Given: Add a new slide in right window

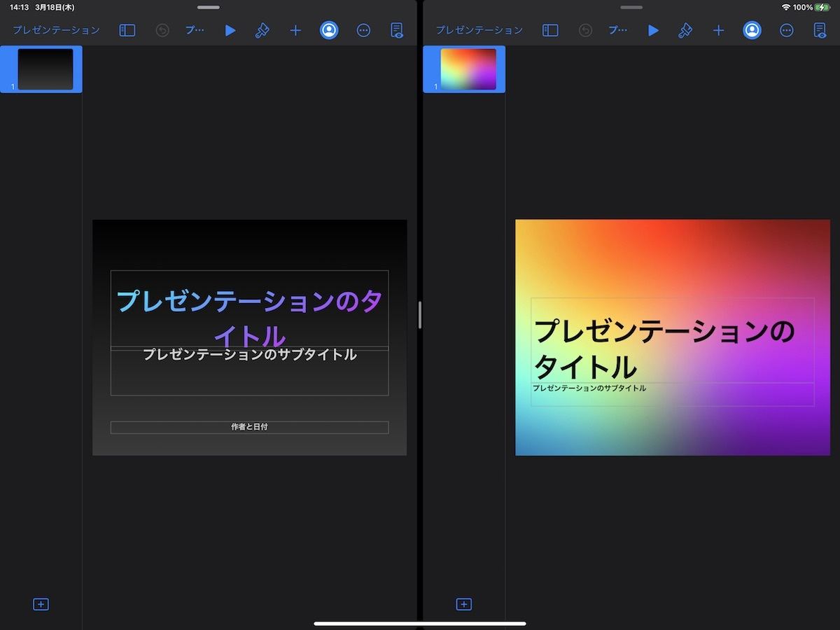Looking at the screenshot, I should pyautogui.click(x=464, y=604).
